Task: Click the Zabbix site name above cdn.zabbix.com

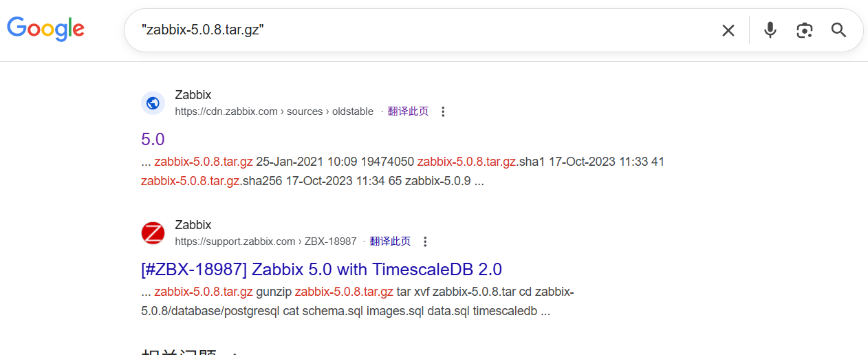Action: (x=193, y=95)
